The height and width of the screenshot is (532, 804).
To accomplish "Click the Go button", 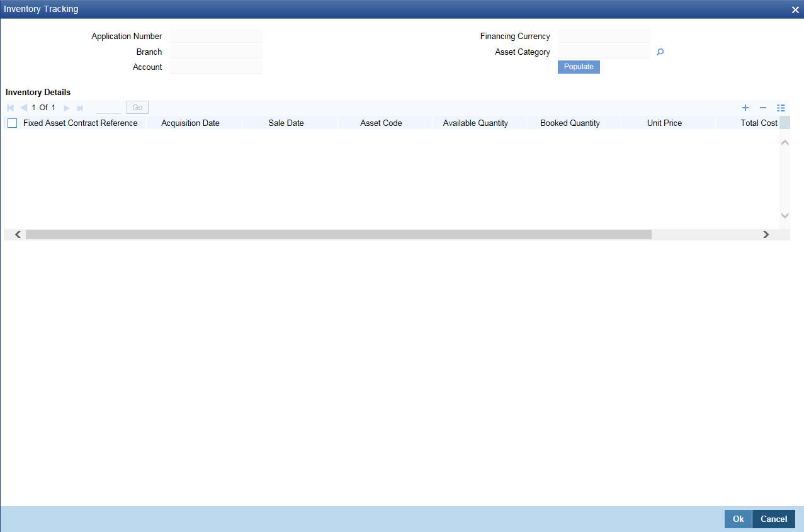I will (137, 108).
